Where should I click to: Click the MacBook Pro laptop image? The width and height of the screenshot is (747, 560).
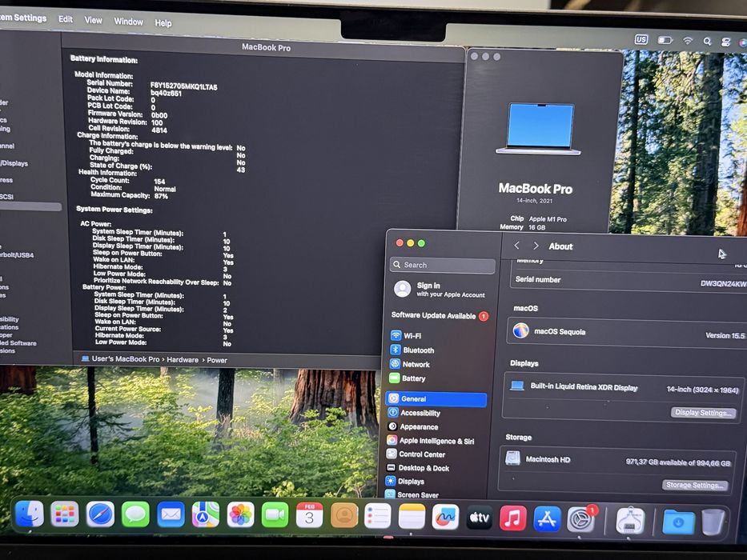pos(539,129)
